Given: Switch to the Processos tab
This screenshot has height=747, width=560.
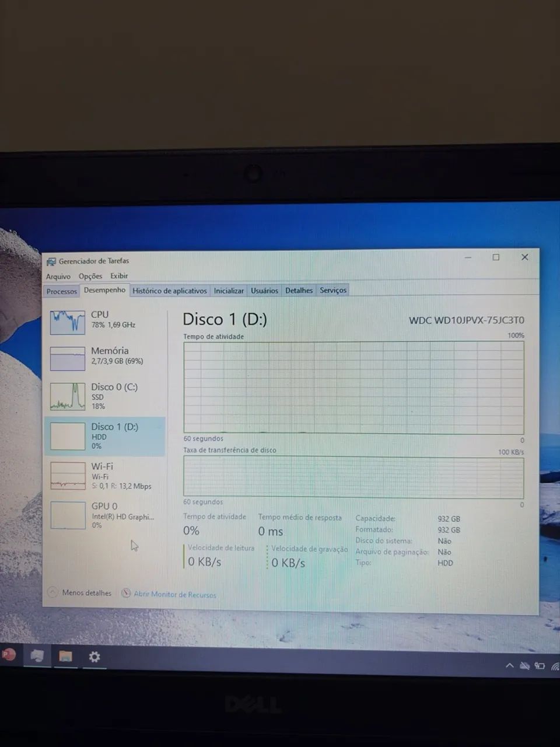Looking at the screenshot, I should tap(61, 291).
